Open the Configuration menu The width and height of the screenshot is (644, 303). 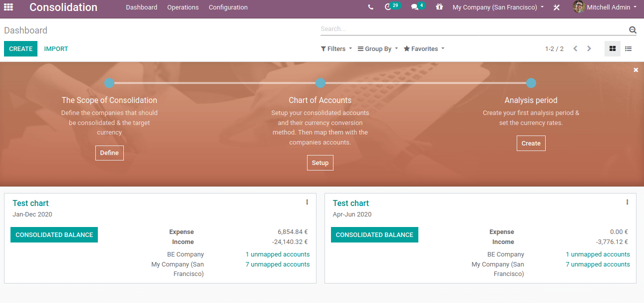pos(228,7)
